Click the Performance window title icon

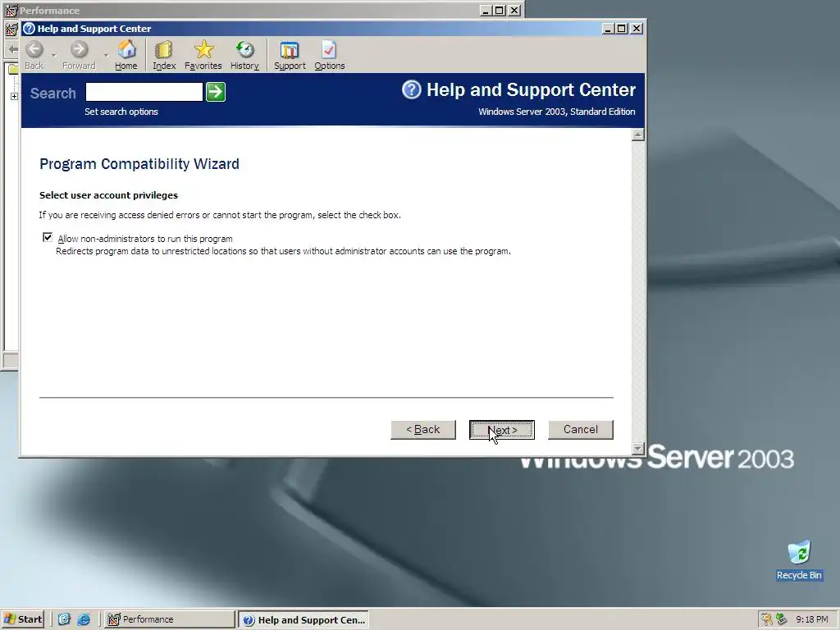pos(11,10)
